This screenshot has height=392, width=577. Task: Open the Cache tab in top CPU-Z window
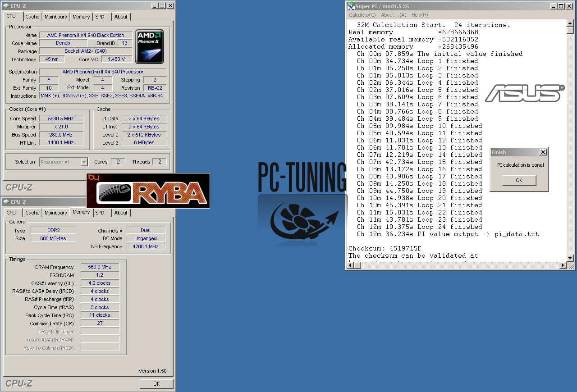pos(32,17)
